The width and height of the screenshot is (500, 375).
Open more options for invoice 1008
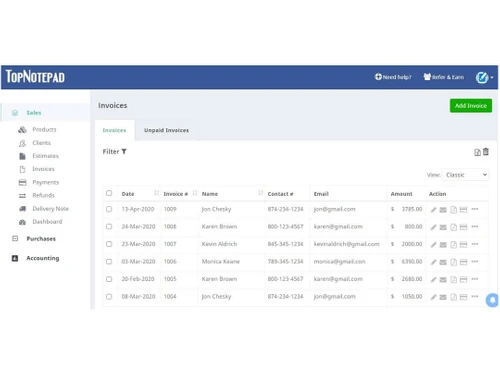[475, 227]
